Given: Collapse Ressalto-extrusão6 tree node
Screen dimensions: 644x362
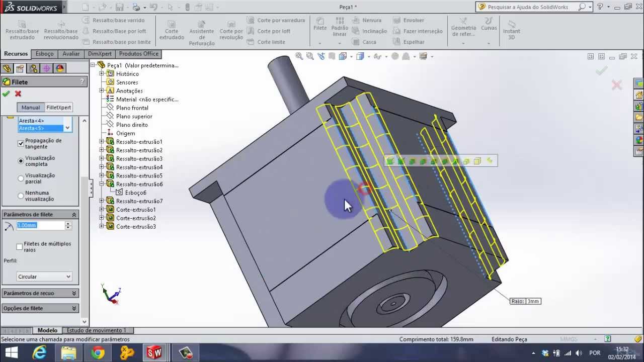Looking at the screenshot, I should coord(102,184).
